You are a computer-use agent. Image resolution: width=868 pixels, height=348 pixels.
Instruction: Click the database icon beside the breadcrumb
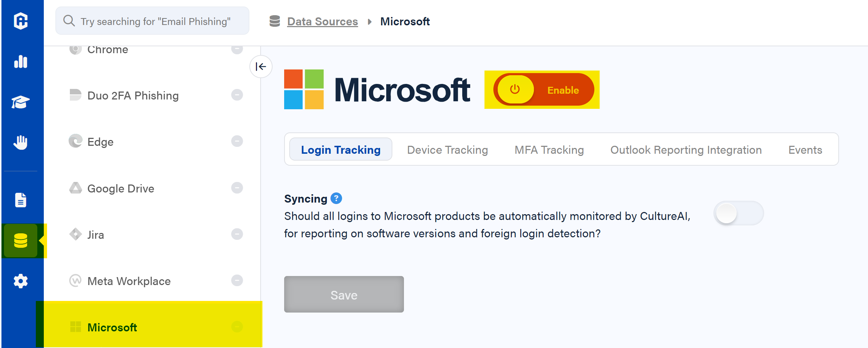275,21
